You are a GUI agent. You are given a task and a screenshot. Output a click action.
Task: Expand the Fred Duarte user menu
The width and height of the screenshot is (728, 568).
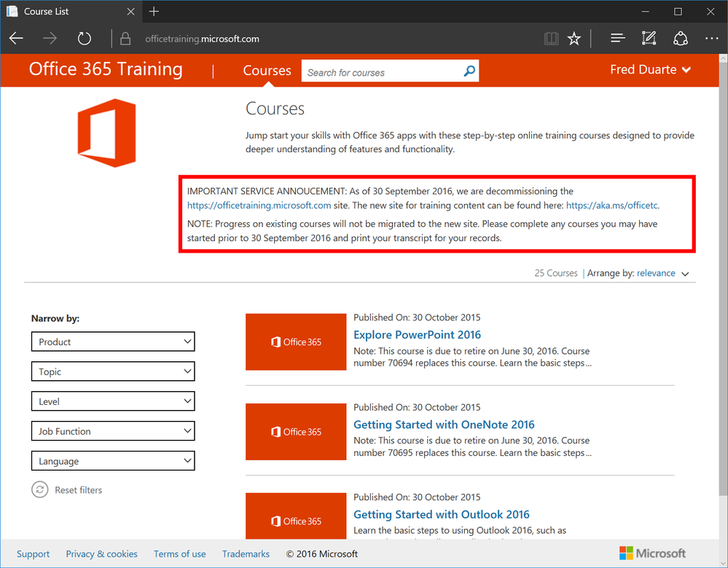click(x=651, y=70)
